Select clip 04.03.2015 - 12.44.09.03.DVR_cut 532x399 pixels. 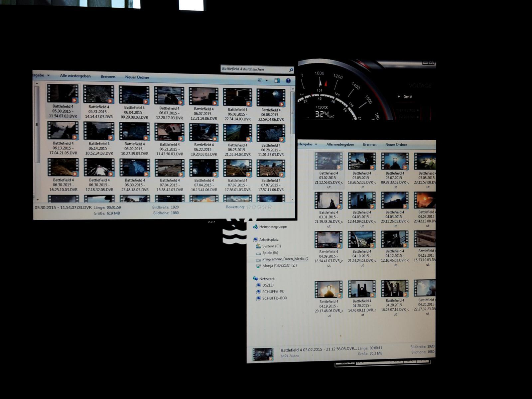[x=362, y=210]
